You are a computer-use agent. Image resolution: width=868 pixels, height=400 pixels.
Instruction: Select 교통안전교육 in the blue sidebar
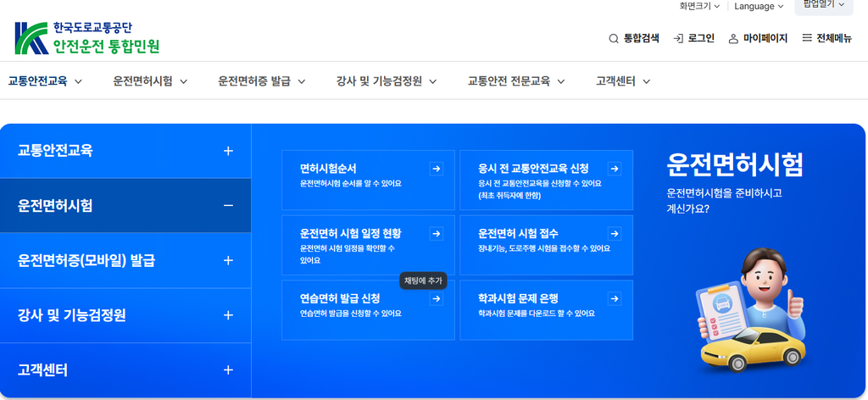[x=125, y=151]
